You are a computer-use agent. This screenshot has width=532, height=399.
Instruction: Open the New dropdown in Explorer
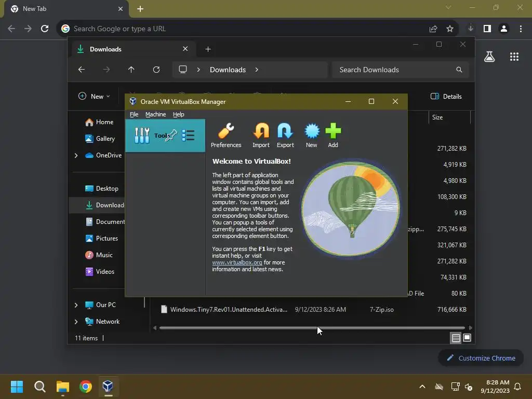coord(94,96)
